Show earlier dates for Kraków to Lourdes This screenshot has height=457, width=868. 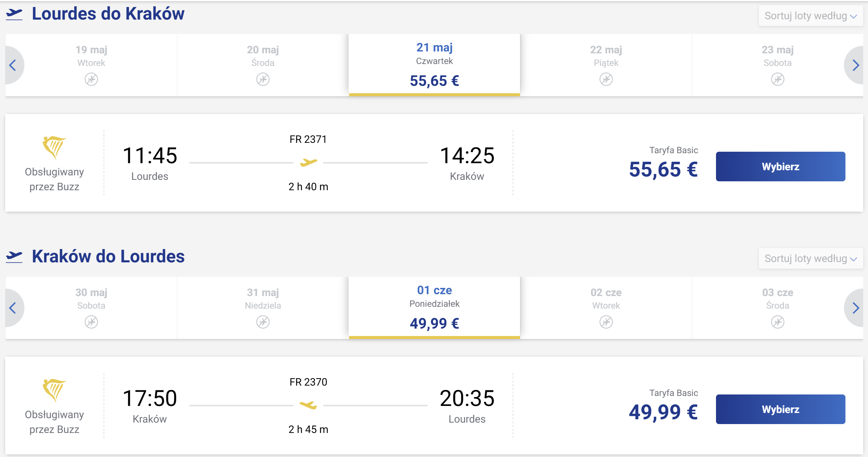tap(13, 308)
